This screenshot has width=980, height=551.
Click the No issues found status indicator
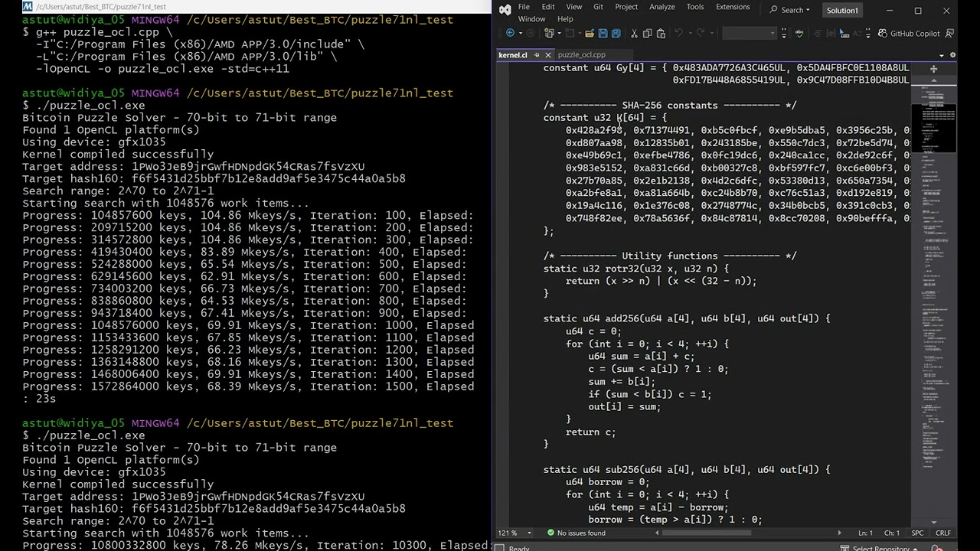(576, 533)
